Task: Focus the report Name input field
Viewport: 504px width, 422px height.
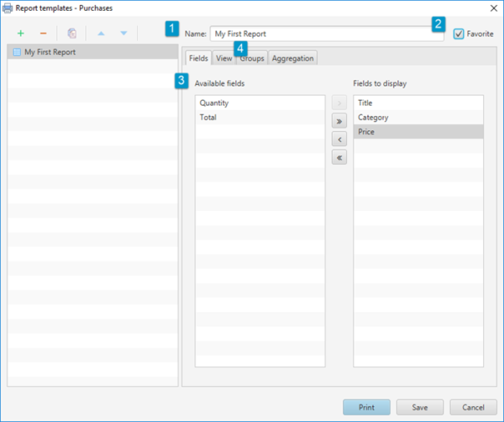Action: coord(327,34)
